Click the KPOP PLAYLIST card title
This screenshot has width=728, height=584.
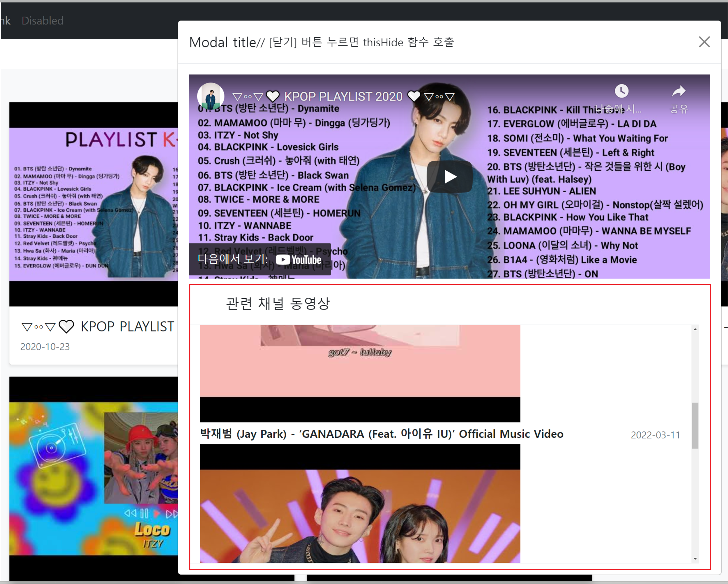(98, 327)
